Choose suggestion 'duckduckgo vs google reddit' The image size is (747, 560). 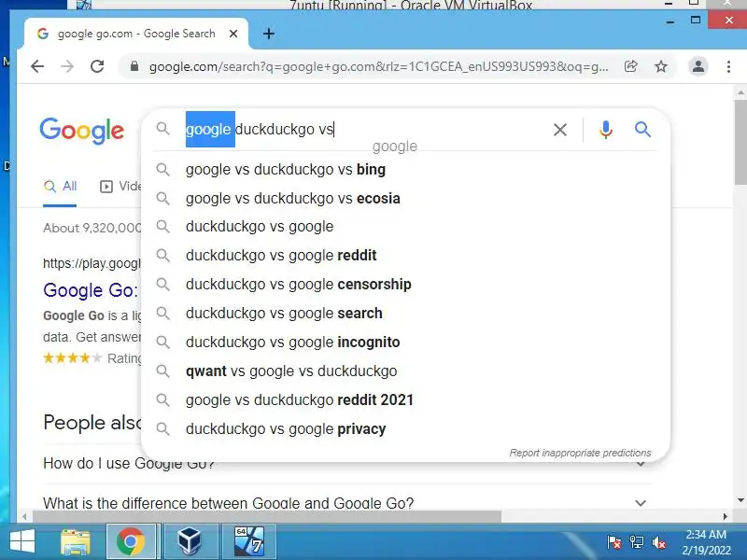(406, 255)
